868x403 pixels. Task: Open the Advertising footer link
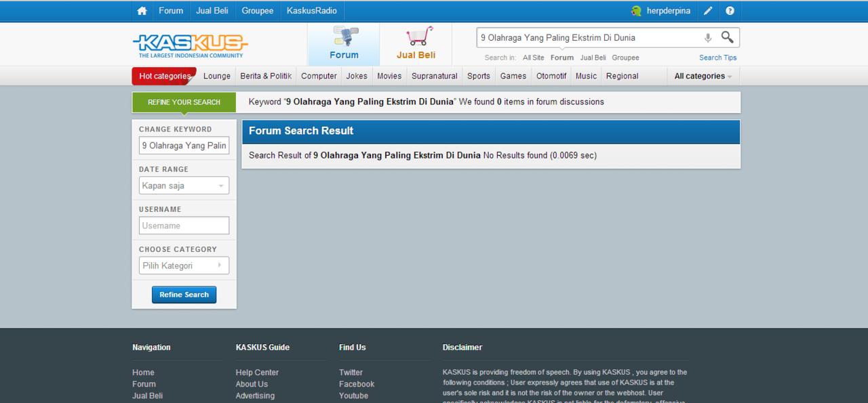(x=255, y=396)
